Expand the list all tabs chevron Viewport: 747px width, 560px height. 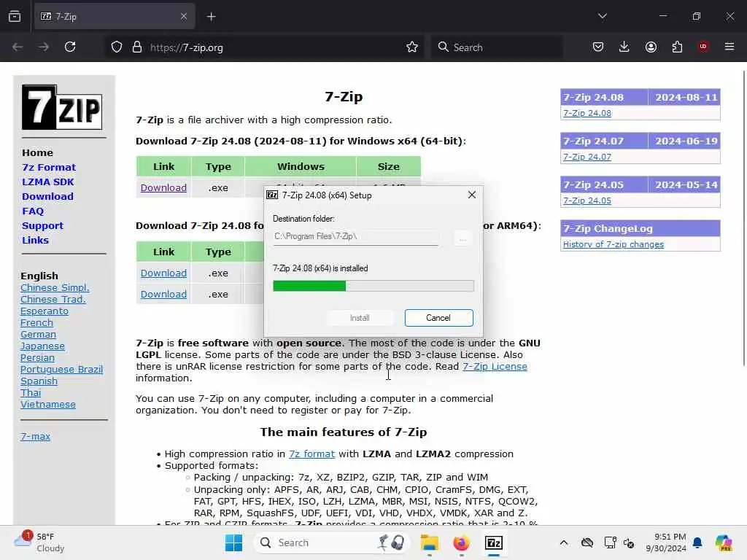point(602,16)
